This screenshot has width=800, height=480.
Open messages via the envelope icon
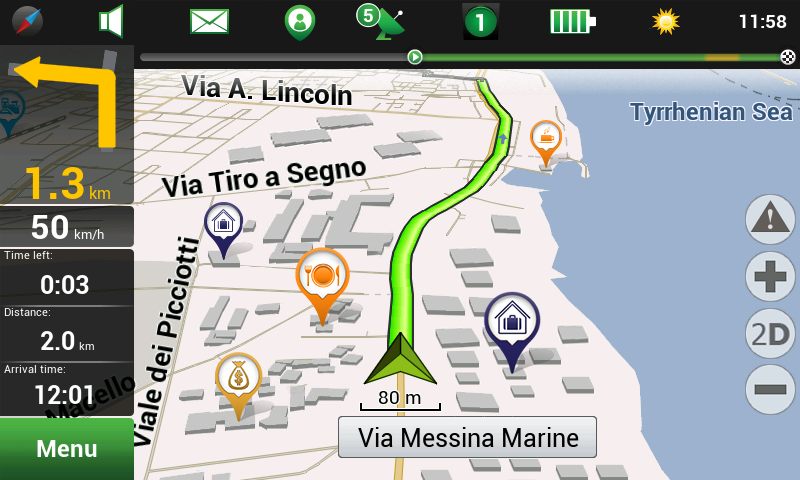point(209,21)
